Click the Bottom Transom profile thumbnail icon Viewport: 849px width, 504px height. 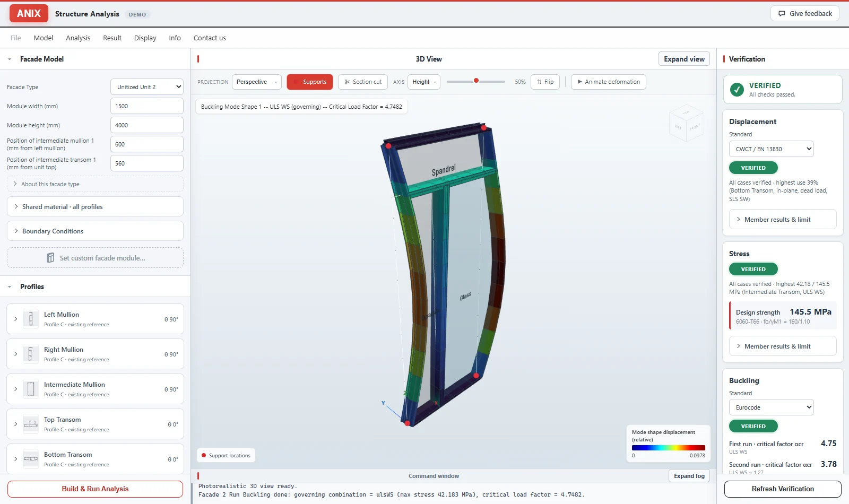pyautogui.click(x=31, y=459)
